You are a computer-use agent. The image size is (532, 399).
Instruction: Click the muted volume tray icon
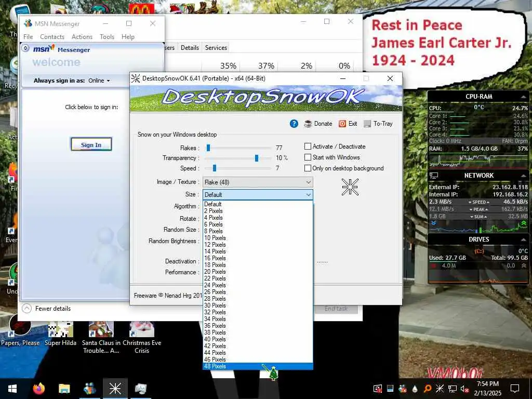coord(464,389)
